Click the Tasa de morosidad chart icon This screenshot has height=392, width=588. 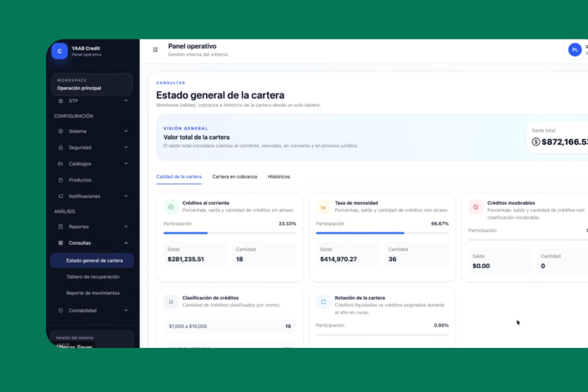tap(323, 207)
